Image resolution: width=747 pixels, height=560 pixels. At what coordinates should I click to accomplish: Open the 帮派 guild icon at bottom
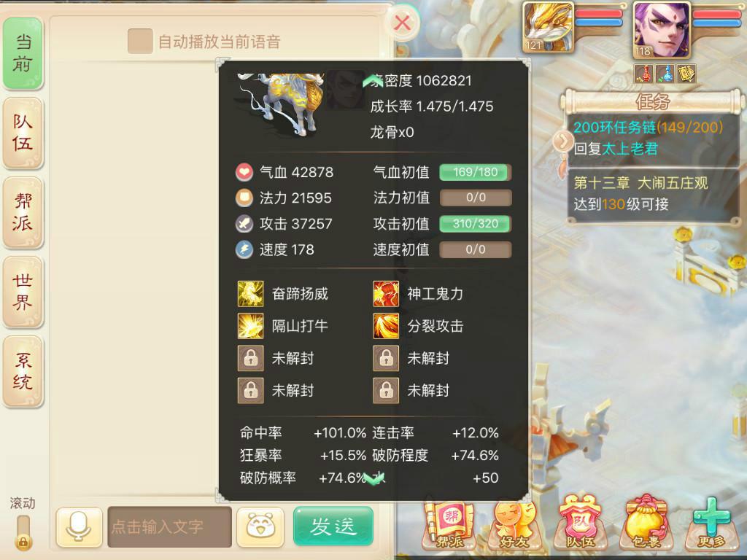pyautogui.click(x=449, y=524)
